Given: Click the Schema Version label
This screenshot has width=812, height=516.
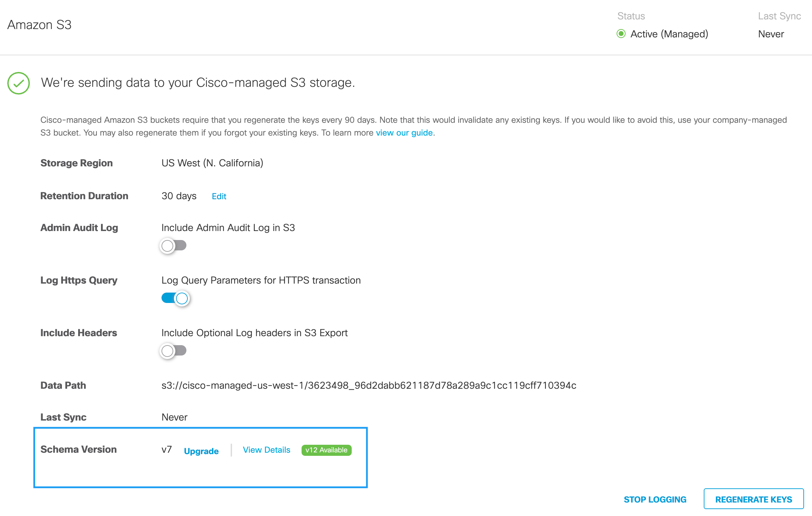Looking at the screenshot, I should (79, 449).
